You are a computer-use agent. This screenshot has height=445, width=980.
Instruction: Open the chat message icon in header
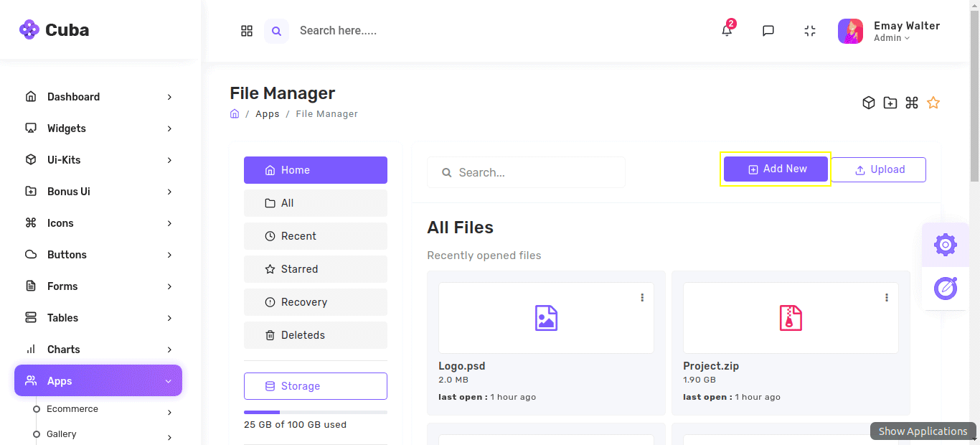click(768, 30)
